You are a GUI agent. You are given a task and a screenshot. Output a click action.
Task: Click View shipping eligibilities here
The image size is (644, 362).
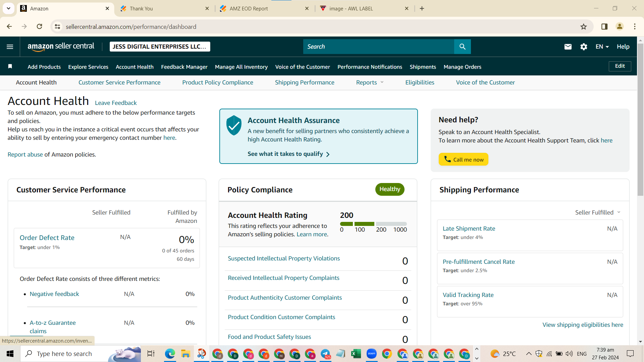click(583, 325)
